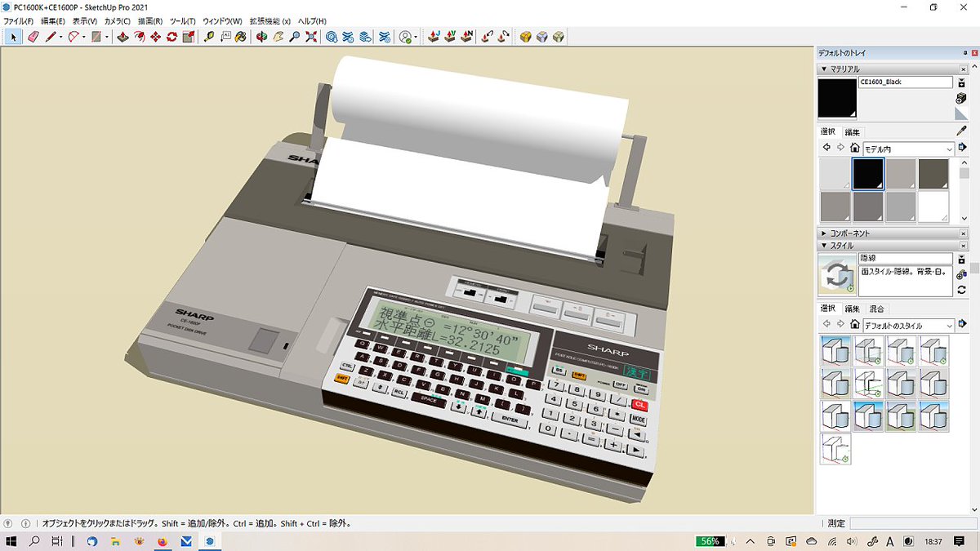The width and height of the screenshot is (980, 551).
Task: Select the Rectangle shape tool
Action: [x=96, y=37]
